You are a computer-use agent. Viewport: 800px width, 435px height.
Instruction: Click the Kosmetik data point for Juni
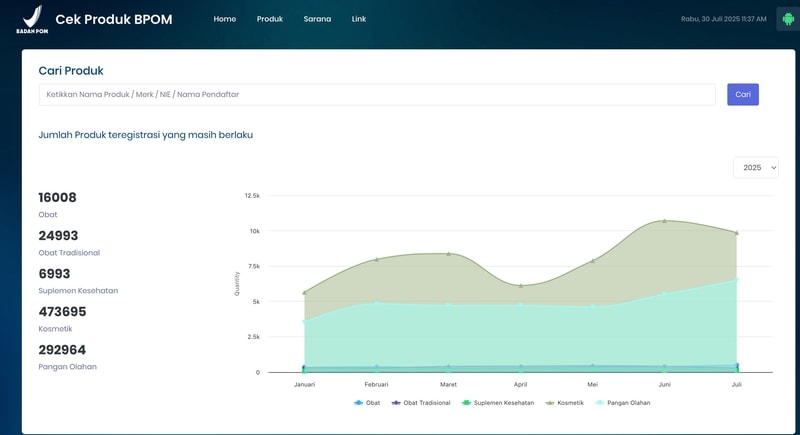coord(664,221)
